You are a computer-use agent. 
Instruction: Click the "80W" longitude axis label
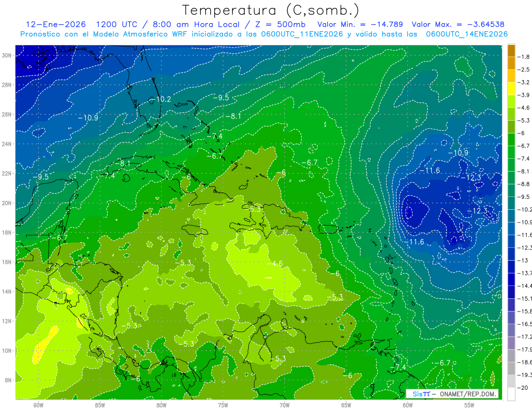[x=161, y=405]
